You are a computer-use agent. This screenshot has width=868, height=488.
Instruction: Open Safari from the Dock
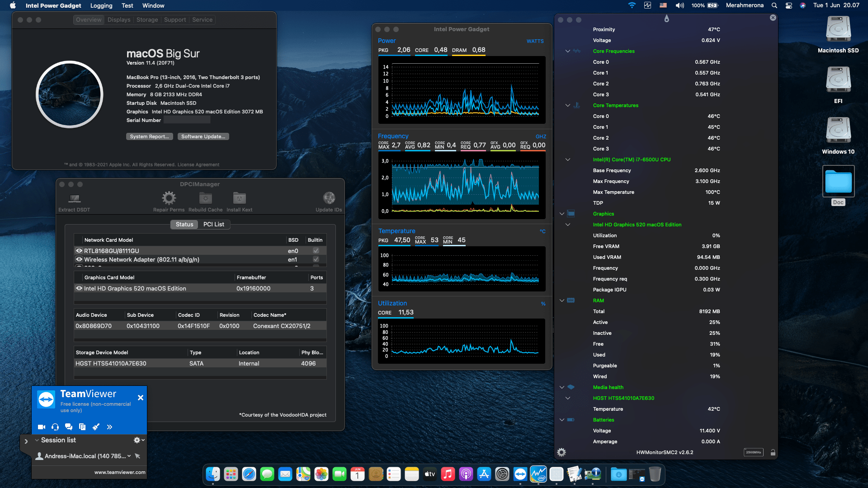click(249, 474)
